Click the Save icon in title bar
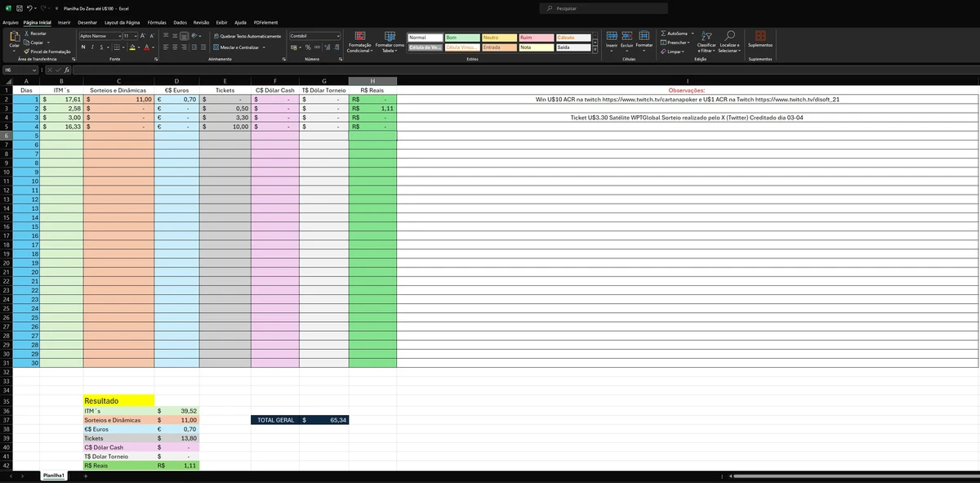This screenshot has width=980, height=483. (x=18, y=7)
